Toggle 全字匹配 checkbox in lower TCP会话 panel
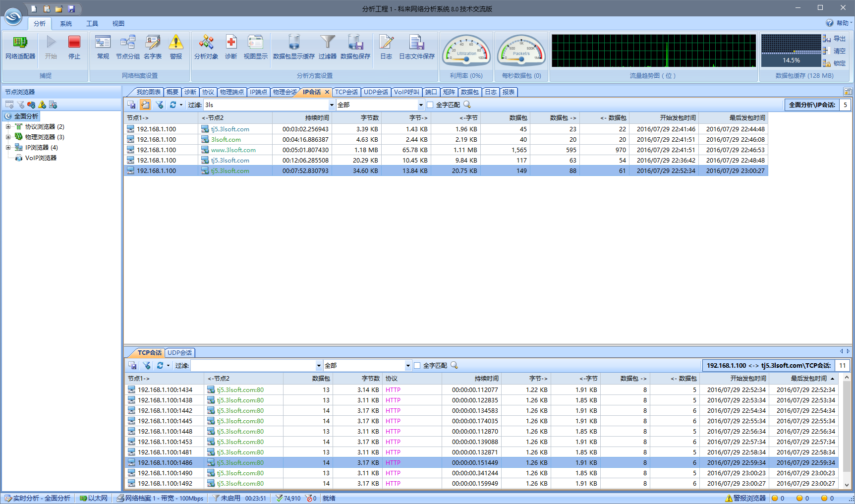This screenshot has width=855, height=504. 417,366
